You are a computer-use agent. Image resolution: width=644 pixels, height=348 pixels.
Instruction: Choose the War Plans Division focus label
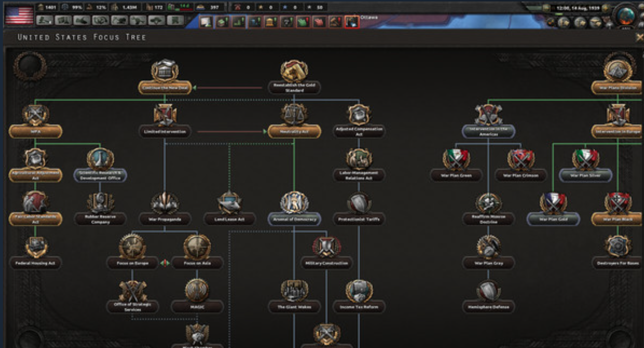pyautogui.click(x=618, y=88)
